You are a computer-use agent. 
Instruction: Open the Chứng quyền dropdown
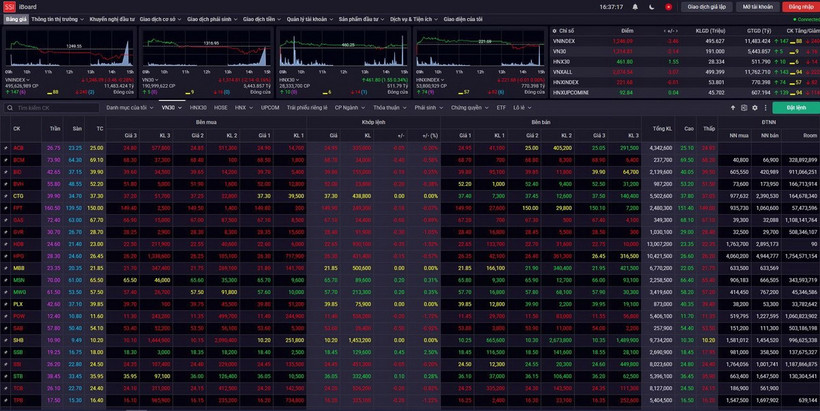click(468, 107)
